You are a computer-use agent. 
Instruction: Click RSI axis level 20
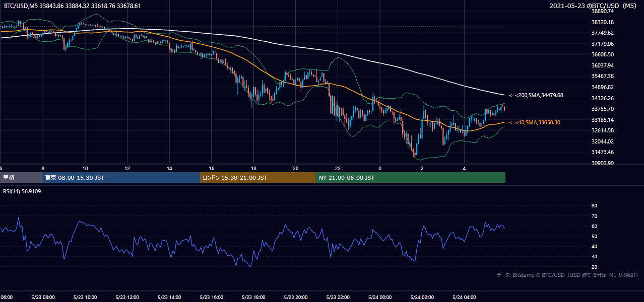point(594,267)
